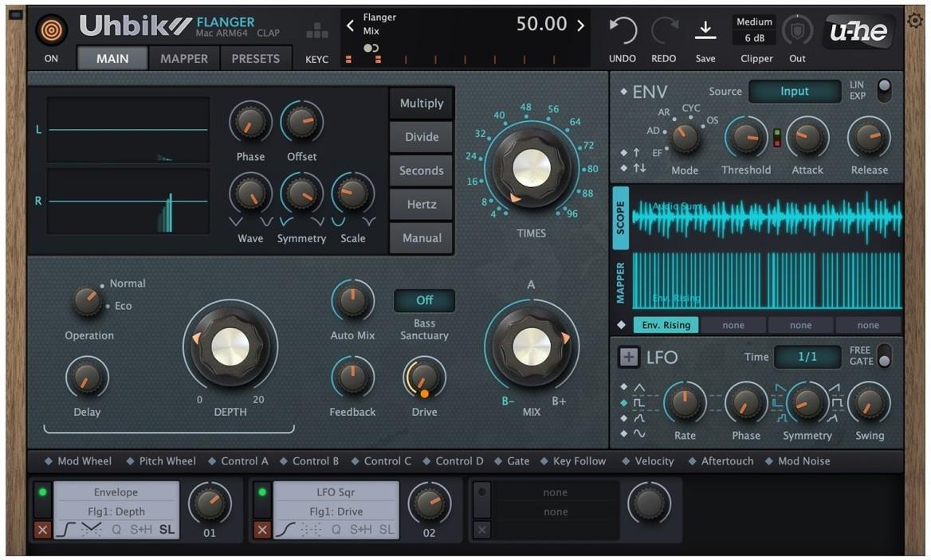Select the MAPPER vertical tab beside the scope
Screen dimensions: 931x560
tap(620, 282)
